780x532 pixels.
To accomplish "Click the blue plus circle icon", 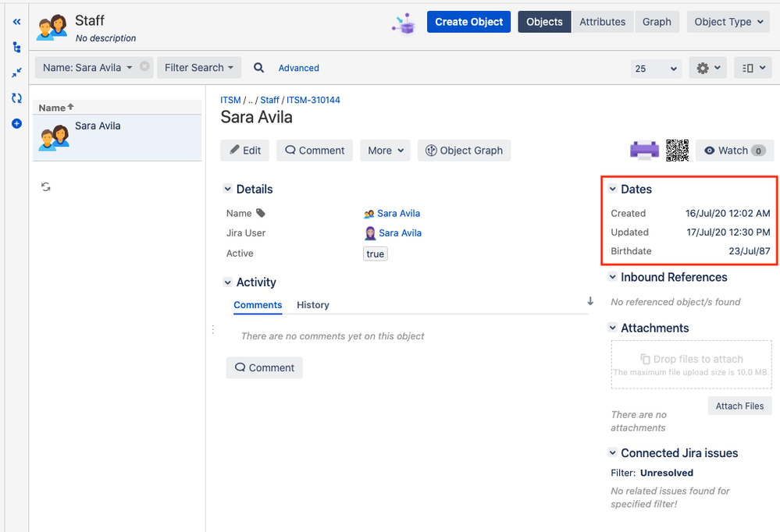I will click(16, 123).
